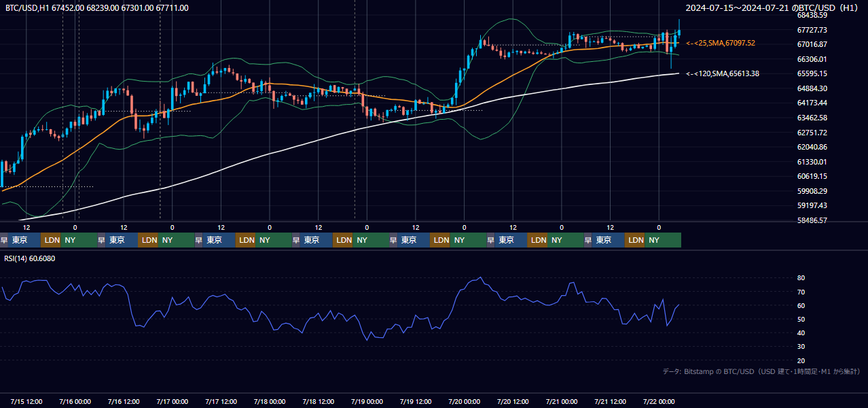The width and height of the screenshot is (868, 408).
Task: Click RSI scale level 60
Action: tap(801, 305)
